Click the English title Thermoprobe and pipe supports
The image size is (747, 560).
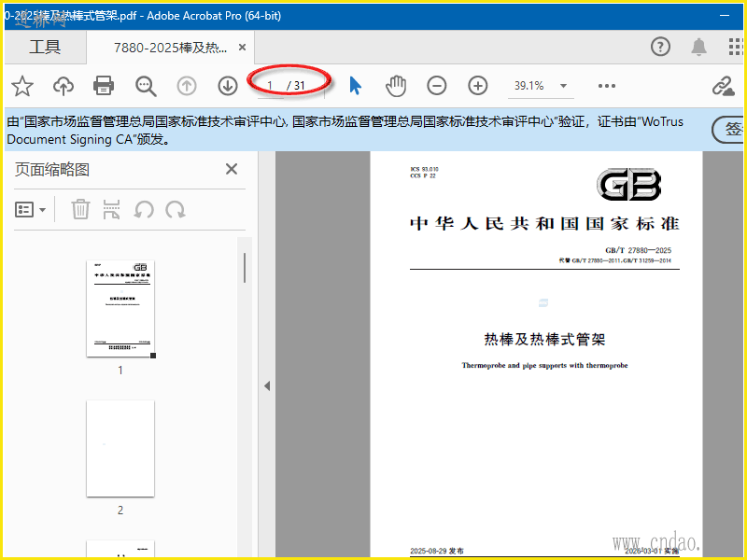click(544, 365)
